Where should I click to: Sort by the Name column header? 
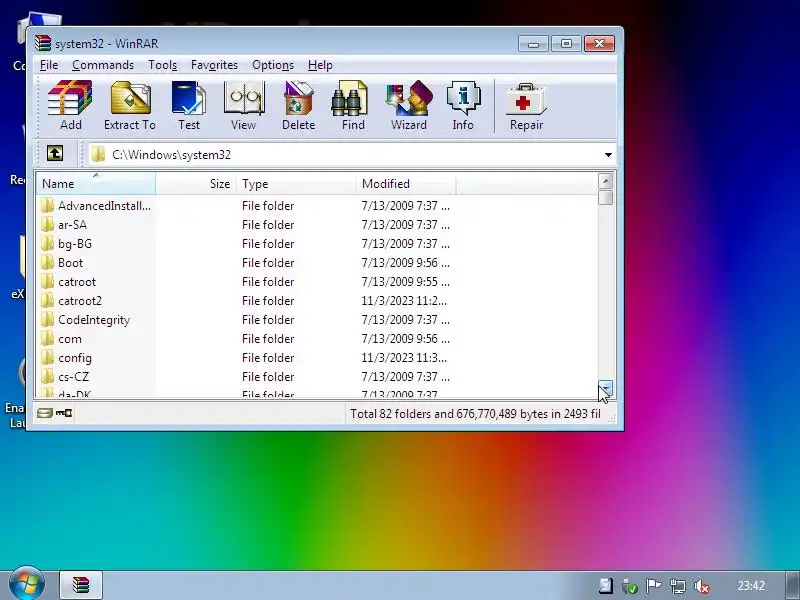(95, 184)
